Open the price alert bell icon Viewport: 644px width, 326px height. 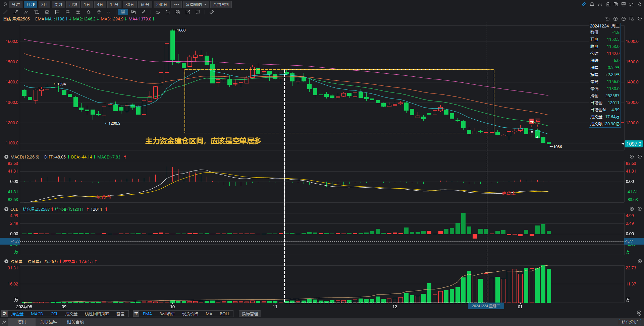point(592,4)
